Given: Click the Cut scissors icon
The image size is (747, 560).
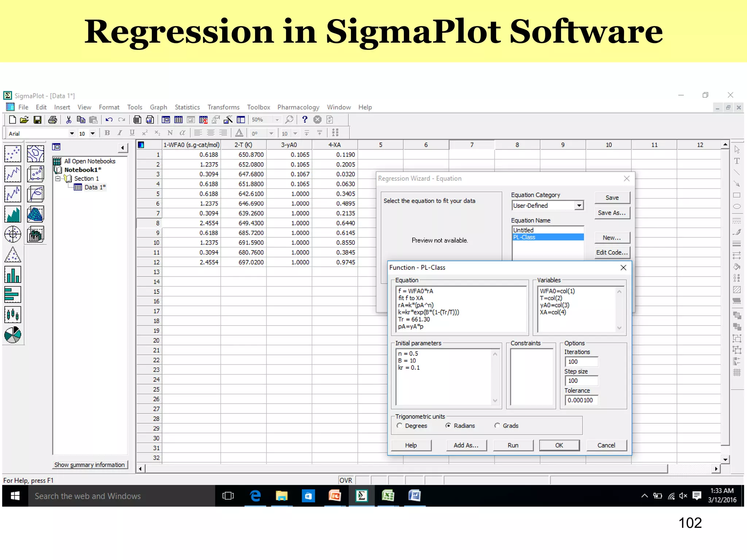Looking at the screenshot, I should point(69,120).
